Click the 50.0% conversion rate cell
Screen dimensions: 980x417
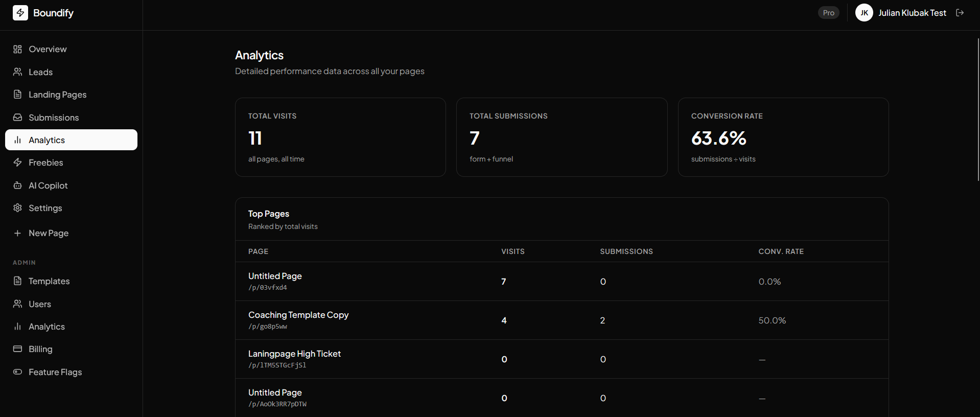[x=772, y=320]
